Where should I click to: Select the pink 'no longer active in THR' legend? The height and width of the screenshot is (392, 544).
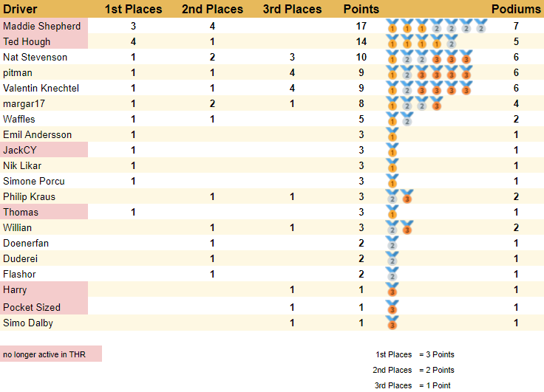tap(50, 354)
